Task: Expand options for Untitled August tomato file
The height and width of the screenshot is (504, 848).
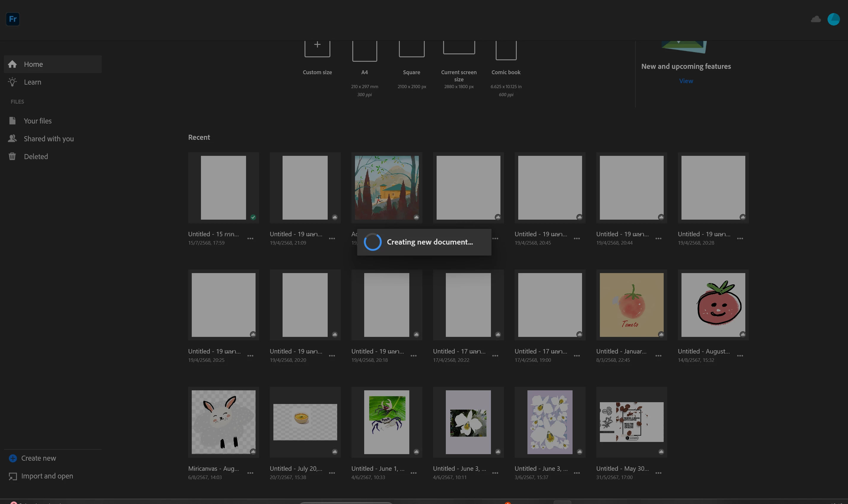Action: [x=740, y=356]
